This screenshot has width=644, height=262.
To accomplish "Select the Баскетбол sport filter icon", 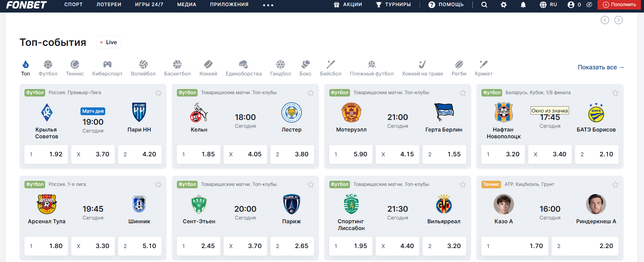I will pyautogui.click(x=177, y=64).
